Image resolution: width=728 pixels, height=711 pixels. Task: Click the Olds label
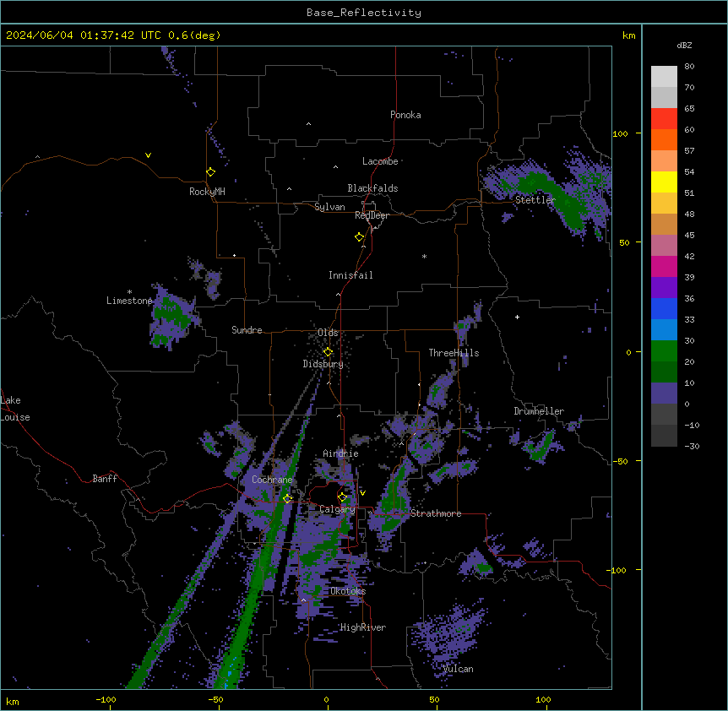click(328, 333)
